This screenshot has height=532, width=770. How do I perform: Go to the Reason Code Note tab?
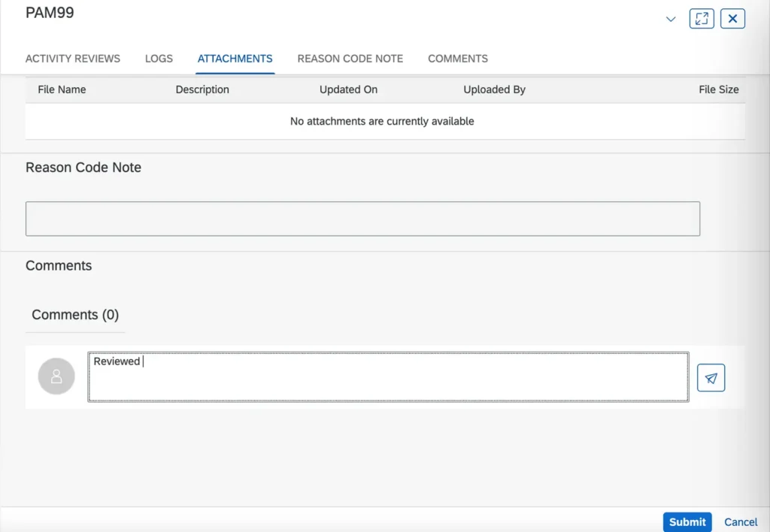pyautogui.click(x=350, y=59)
